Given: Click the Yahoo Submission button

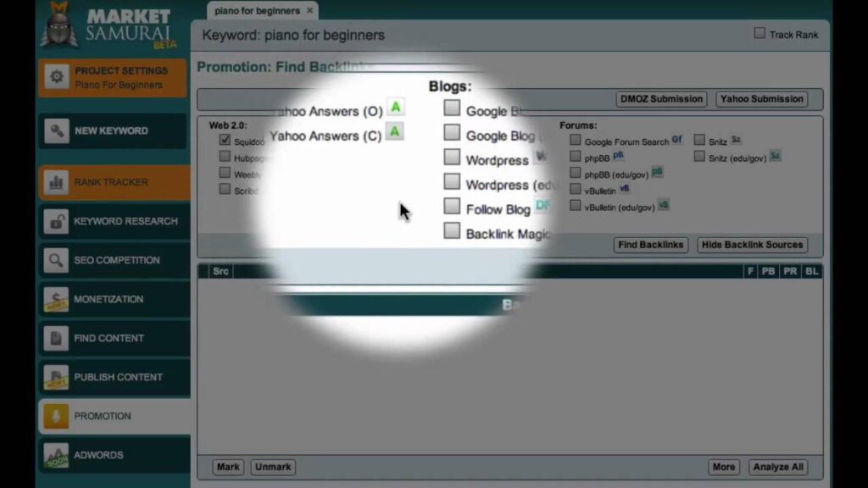Looking at the screenshot, I should point(762,99).
